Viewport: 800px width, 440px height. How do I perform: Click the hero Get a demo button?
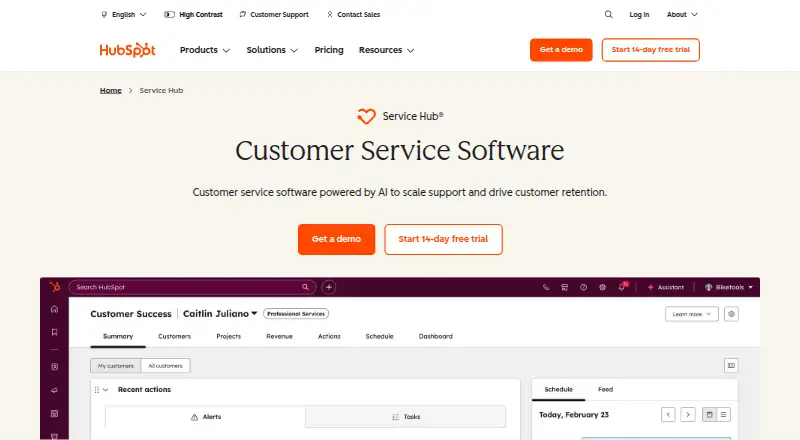pos(336,239)
